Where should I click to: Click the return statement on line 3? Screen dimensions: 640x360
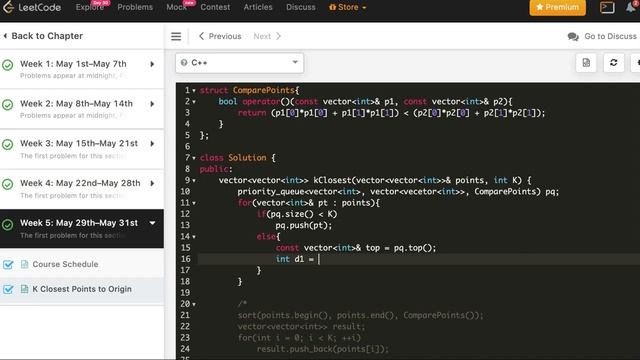(x=391, y=113)
